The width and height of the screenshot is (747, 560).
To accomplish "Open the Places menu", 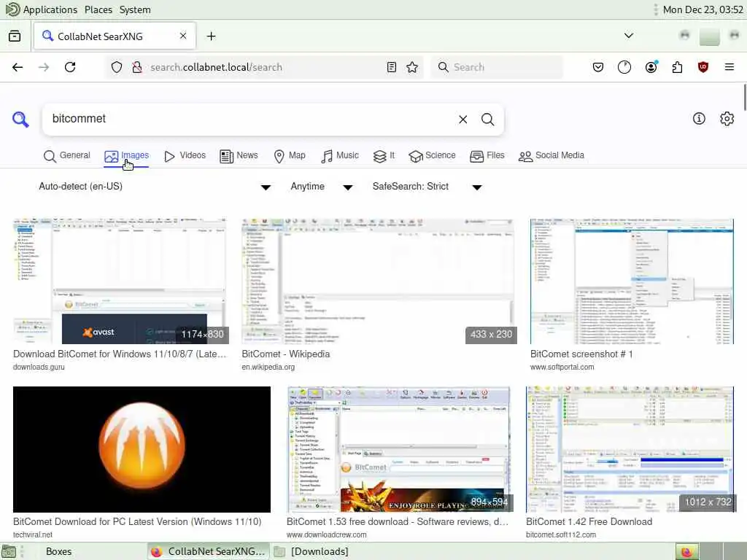I will click(98, 9).
